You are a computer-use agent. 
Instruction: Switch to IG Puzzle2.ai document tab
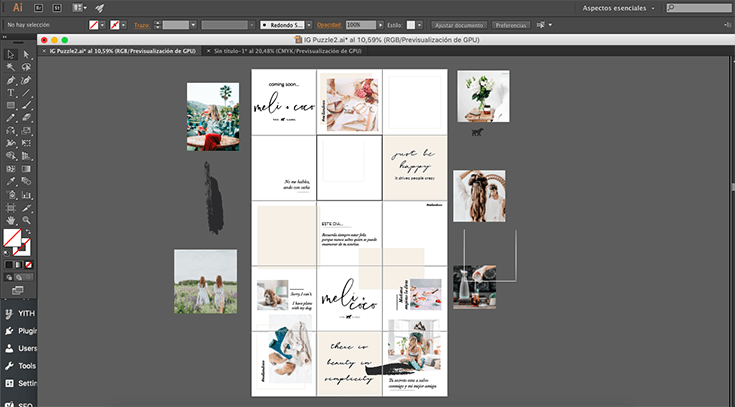click(122, 51)
